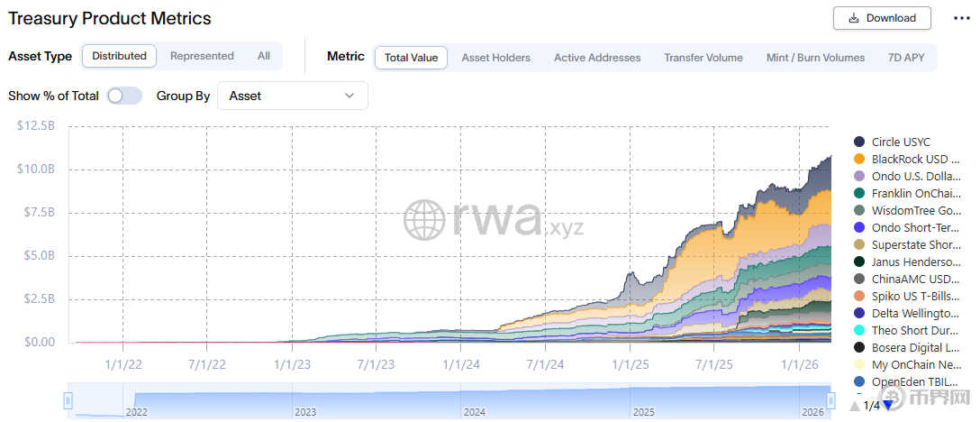Click the Download button

[x=882, y=18]
